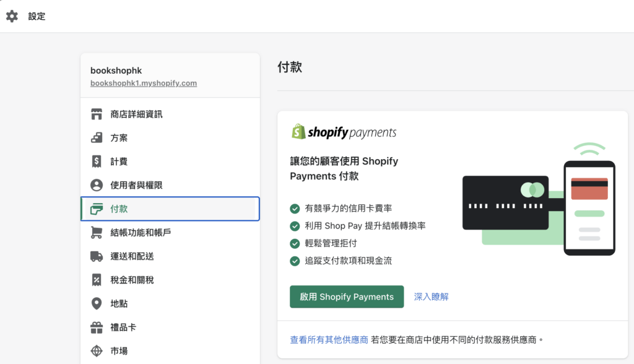Screen dimensions: 634x364
Task: Go to 禮品卡 settings
Action: (x=170, y=327)
